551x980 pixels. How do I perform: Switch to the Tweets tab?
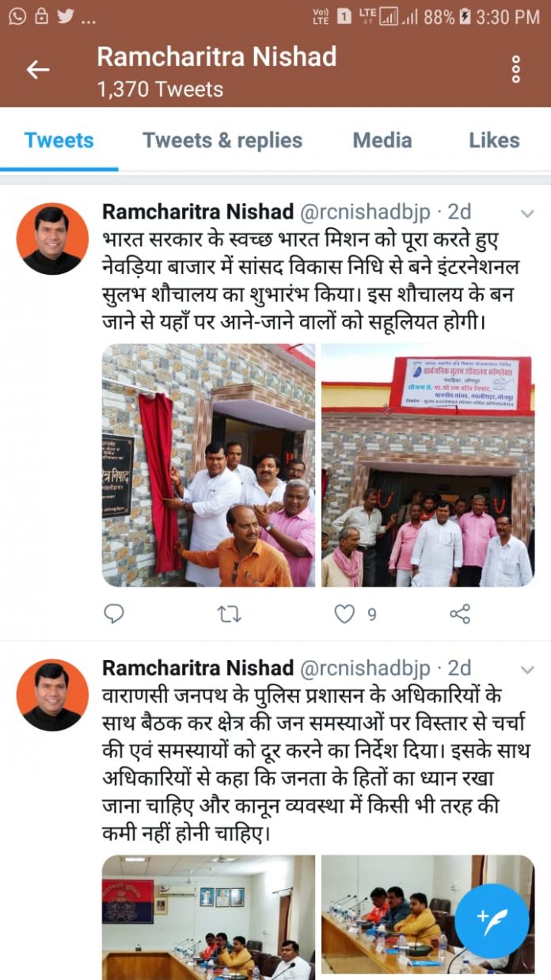[59, 140]
